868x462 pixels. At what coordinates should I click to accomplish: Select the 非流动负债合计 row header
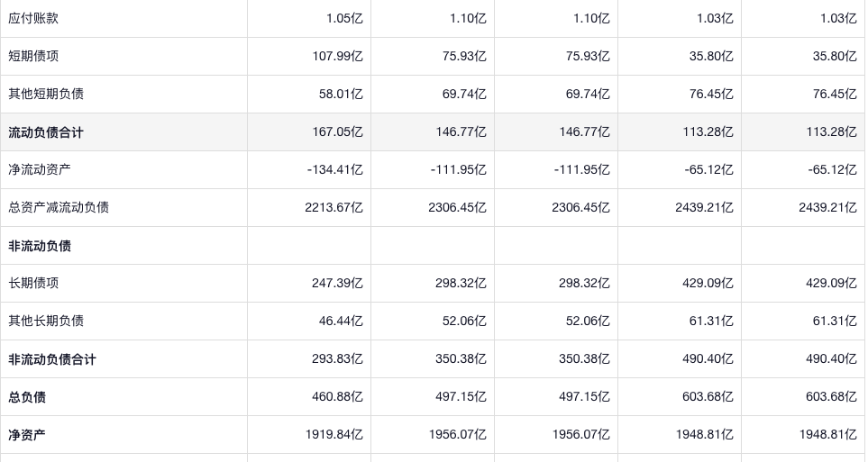[x=52, y=359]
